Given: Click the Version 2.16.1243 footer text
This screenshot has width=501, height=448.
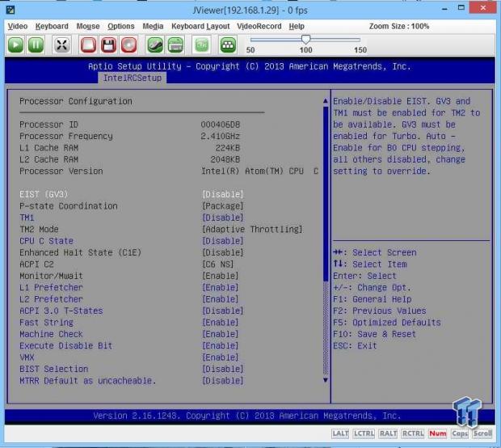Looking at the screenshot, I should (x=246, y=416).
